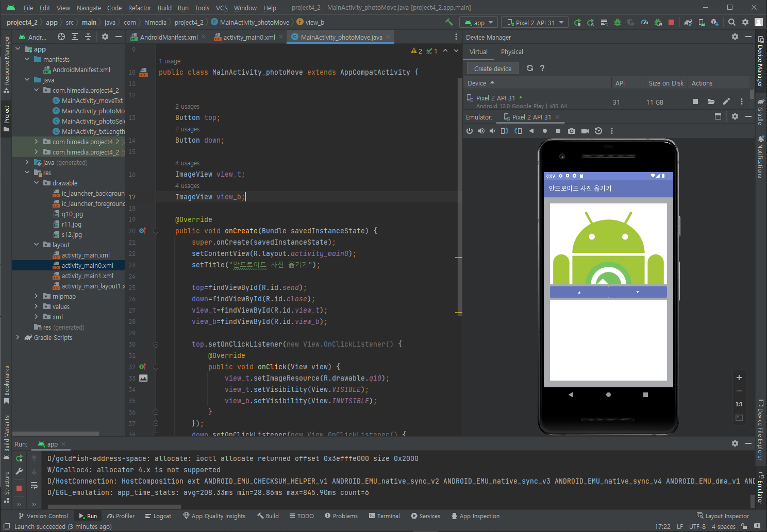Click emulator zoom in plus button

tap(739, 377)
